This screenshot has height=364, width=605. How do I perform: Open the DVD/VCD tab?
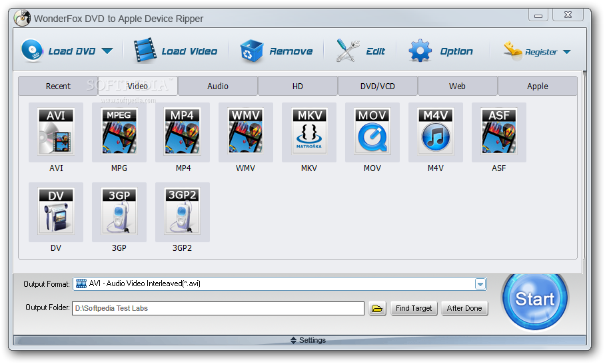377,86
